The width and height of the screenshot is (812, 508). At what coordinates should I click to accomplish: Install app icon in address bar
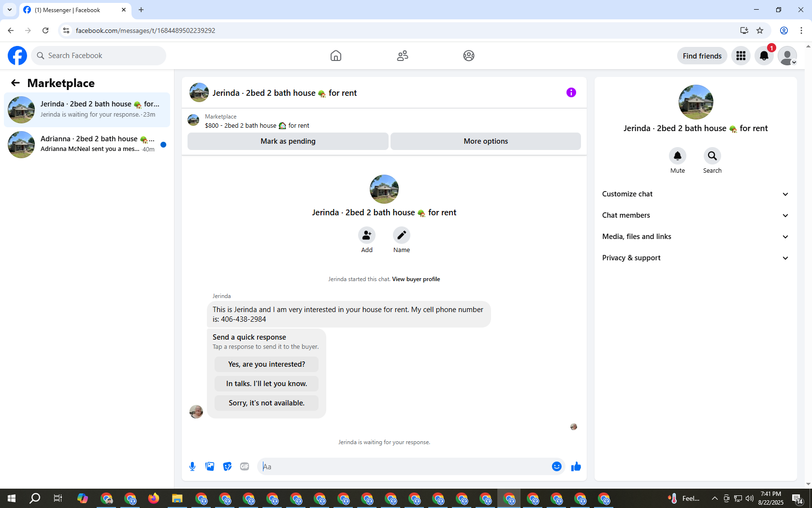tap(744, 30)
